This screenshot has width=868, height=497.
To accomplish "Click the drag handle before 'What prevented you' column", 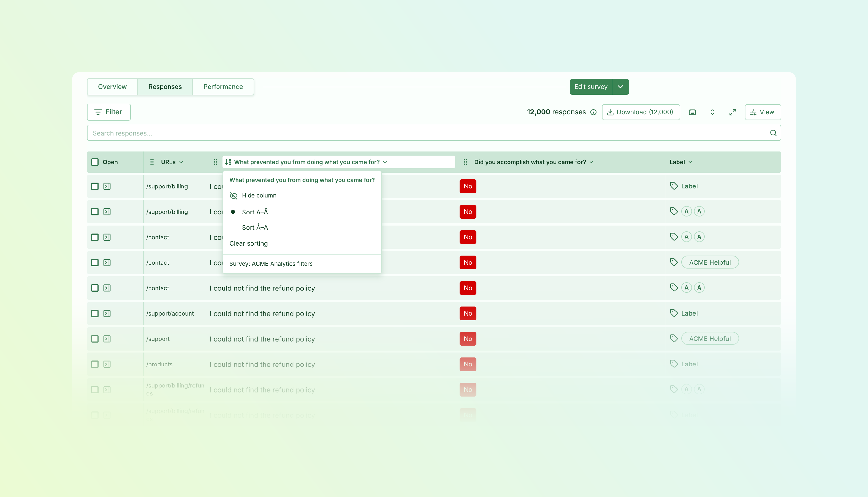I will [x=215, y=162].
